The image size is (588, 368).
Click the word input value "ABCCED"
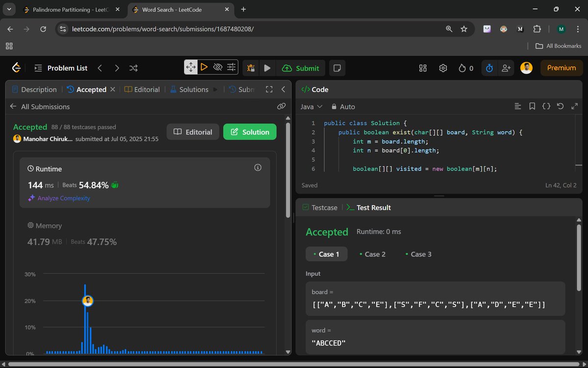[x=329, y=342]
